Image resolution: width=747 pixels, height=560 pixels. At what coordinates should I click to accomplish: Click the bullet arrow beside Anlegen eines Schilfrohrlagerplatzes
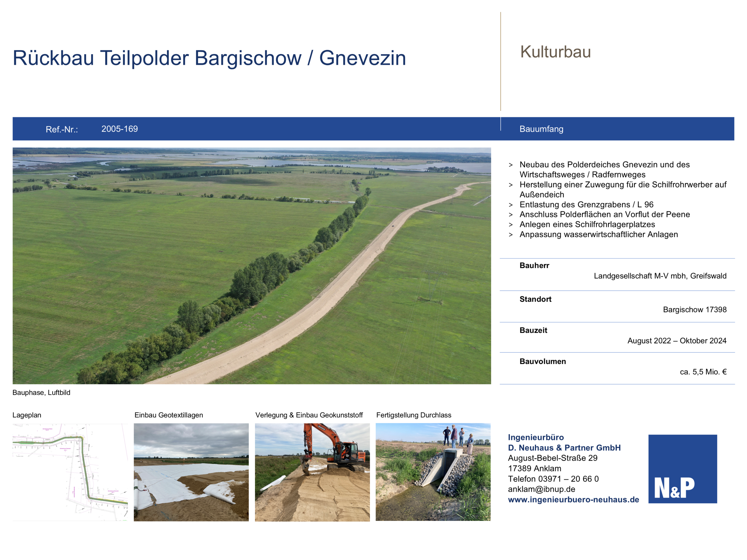[x=511, y=225]
